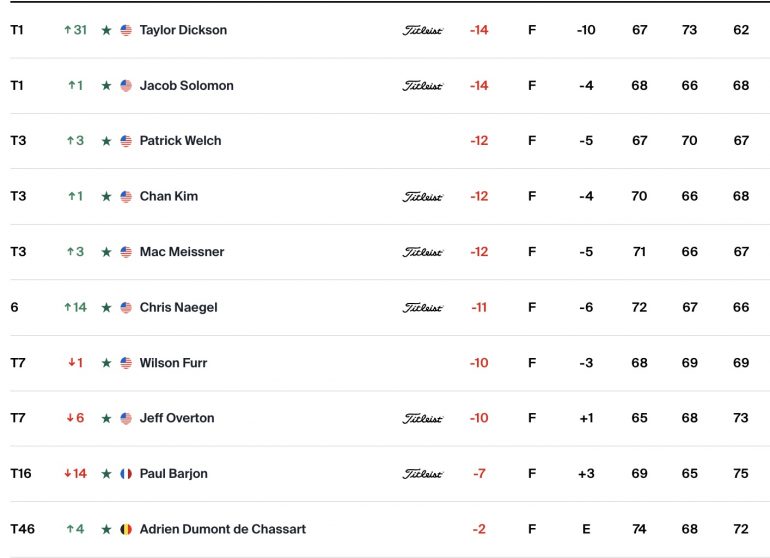The width and height of the screenshot is (770, 558).
Task: Click the Titleist logo in Chan Kim's row
Action: click(x=422, y=196)
